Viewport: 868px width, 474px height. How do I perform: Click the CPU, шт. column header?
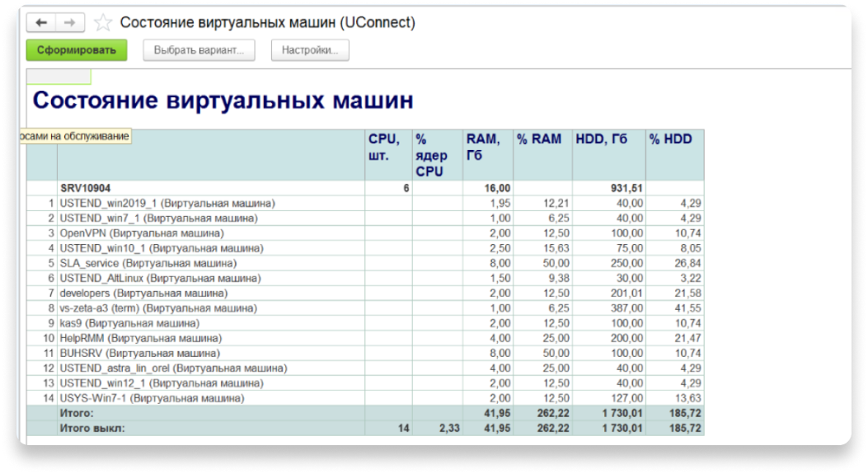coord(388,155)
